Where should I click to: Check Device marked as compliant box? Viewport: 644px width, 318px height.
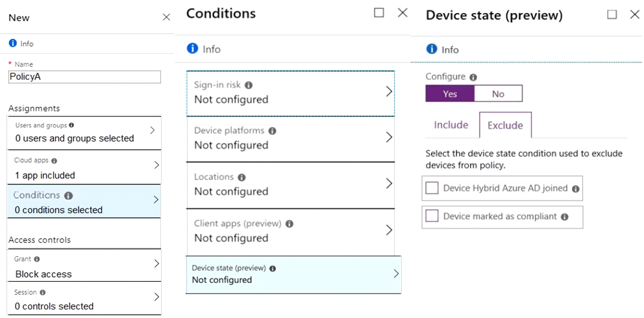click(432, 216)
